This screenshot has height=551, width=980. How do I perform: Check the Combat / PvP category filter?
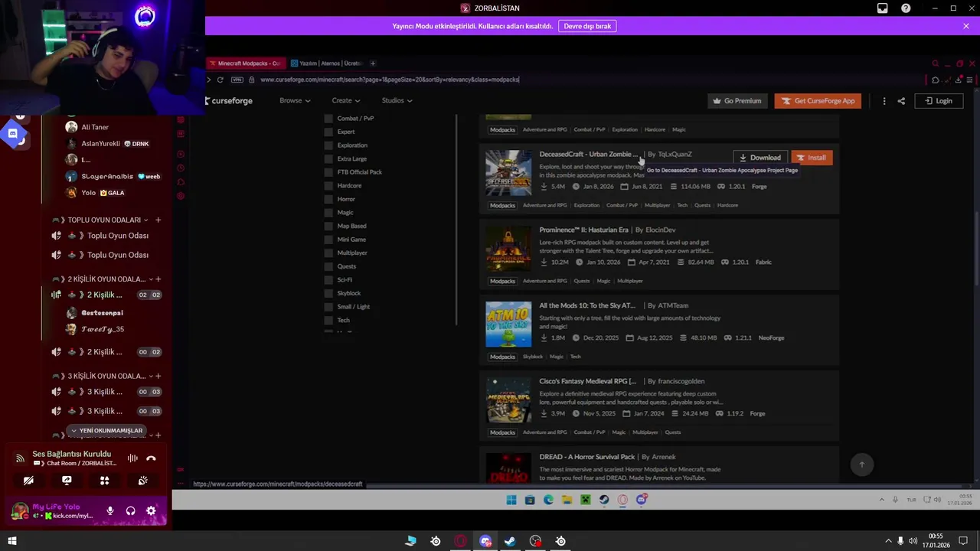[x=328, y=119]
